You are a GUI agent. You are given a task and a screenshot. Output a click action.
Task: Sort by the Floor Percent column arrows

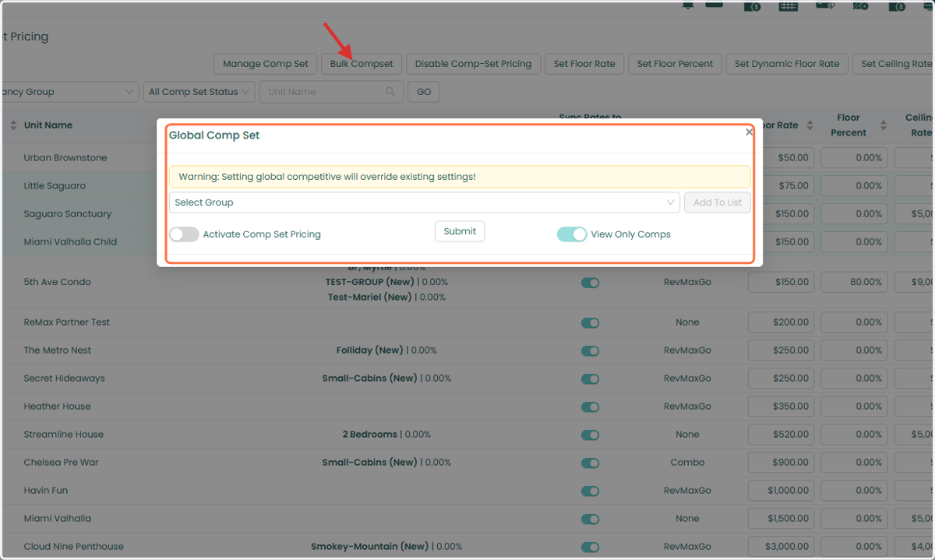tap(883, 125)
